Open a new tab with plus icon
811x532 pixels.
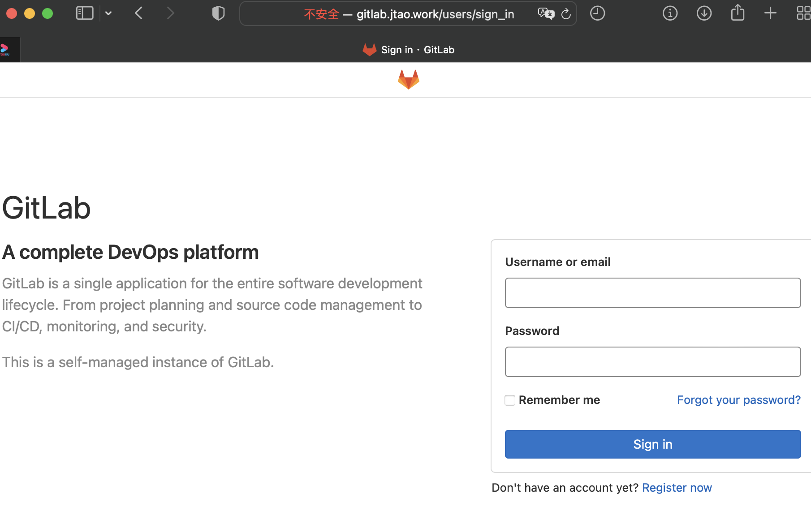coord(770,13)
